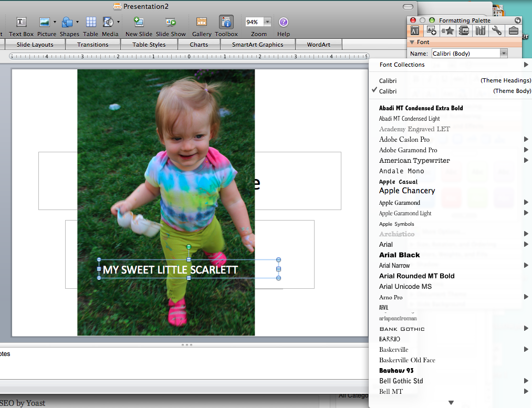Image resolution: width=532 pixels, height=408 pixels.
Task: Start the Slide Show icon
Action: tap(171, 22)
